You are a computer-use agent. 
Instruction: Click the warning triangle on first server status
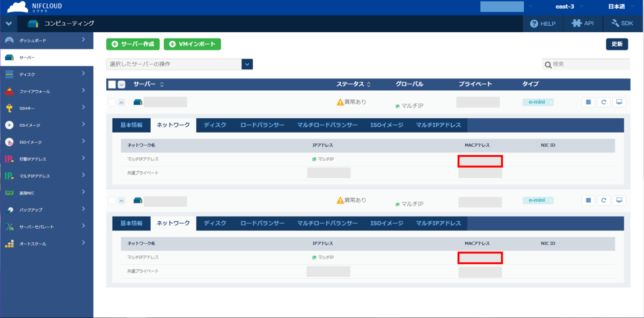point(340,102)
